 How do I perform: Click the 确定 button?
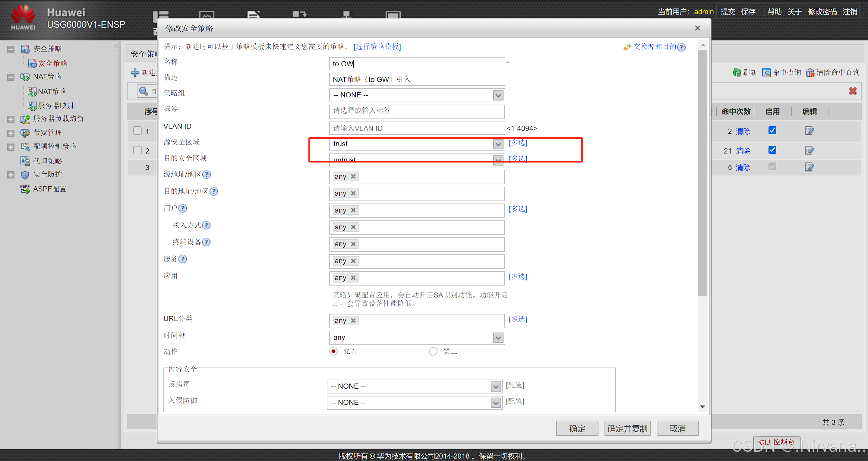click(577, 428)
